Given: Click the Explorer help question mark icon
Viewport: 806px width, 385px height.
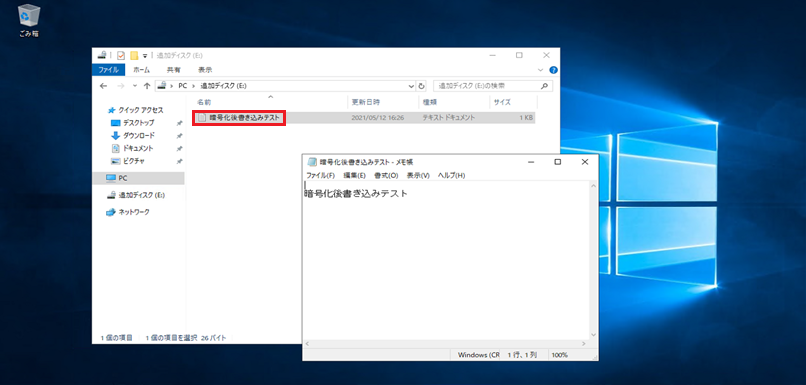Looking at the screenshot, I should 553,70.
